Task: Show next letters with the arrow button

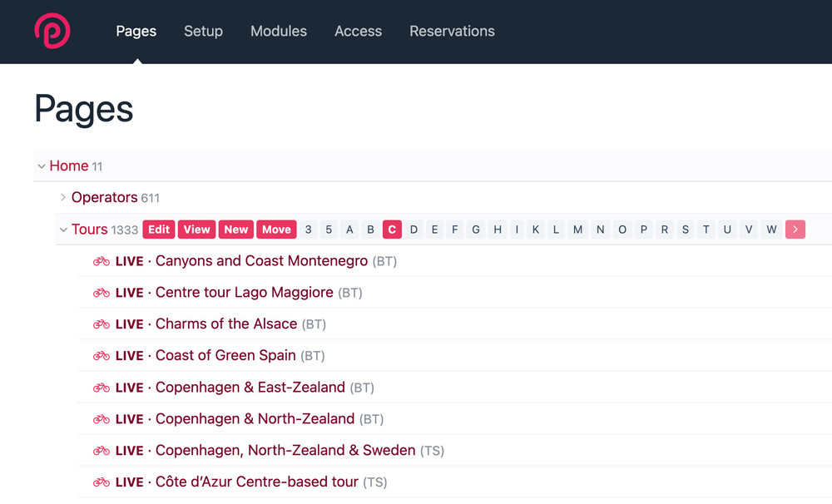Action: (x=795, y=230)
